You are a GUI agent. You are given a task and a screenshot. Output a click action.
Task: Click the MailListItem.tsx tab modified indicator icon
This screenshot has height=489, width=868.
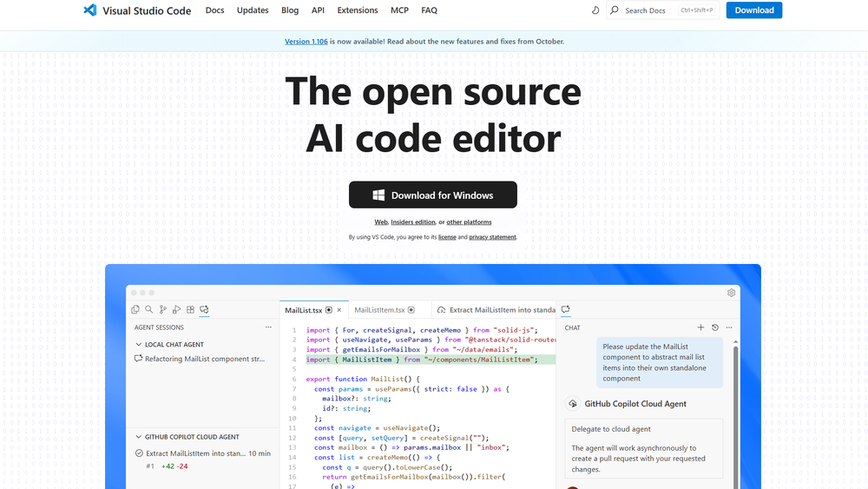[x=411, y=310]
